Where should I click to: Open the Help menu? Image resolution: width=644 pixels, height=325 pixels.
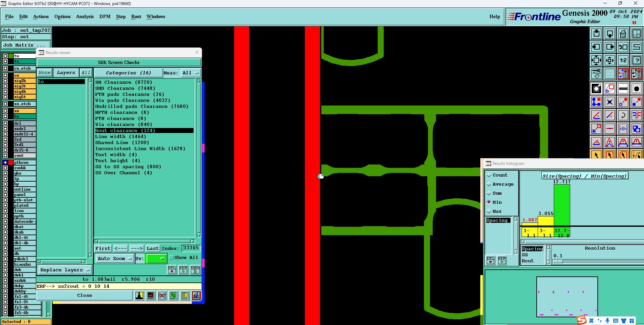(x=495, y=16)
